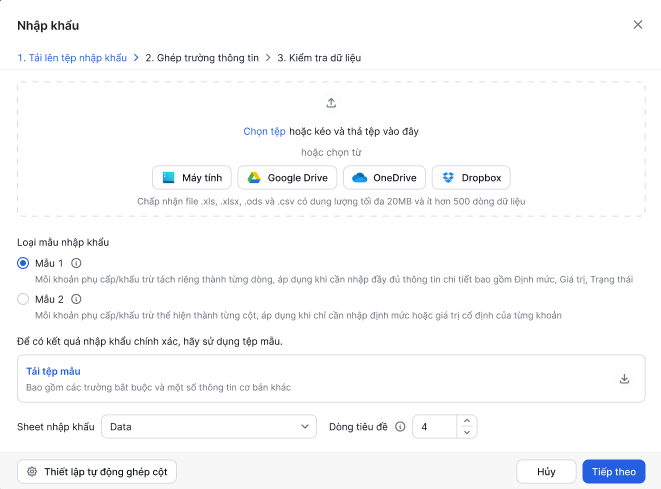Open Thiết lập tự động ghép cột settings

tap(97, 472)
